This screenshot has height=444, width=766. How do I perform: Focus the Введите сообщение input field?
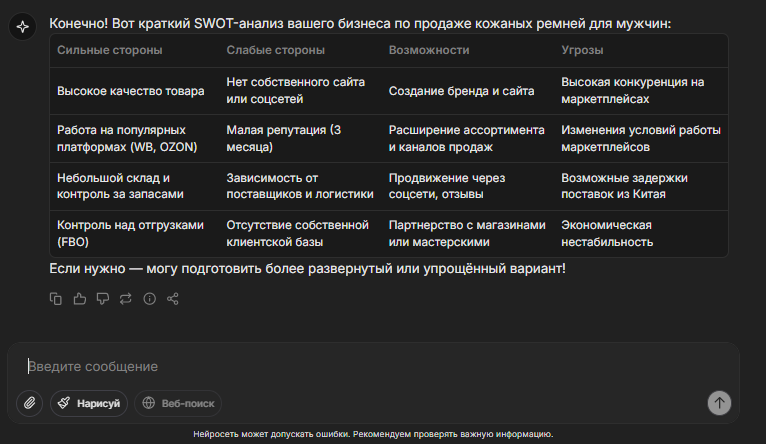371,366
